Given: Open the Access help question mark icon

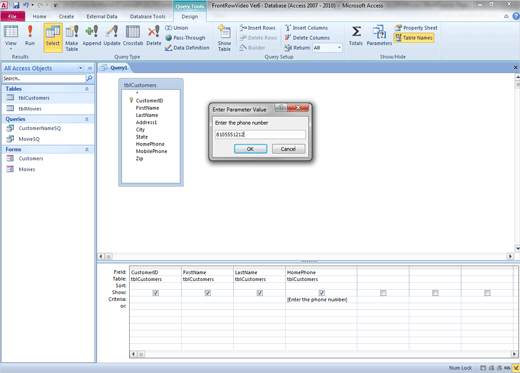Looking at the screenshot, I should pyautogui.click(x=516, y=16).
